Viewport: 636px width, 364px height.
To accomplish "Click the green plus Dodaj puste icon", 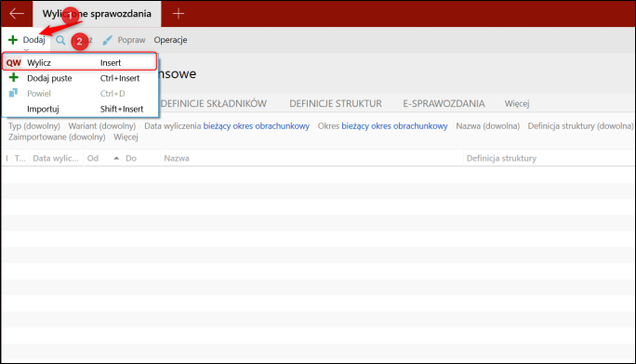I will (13, 77).
